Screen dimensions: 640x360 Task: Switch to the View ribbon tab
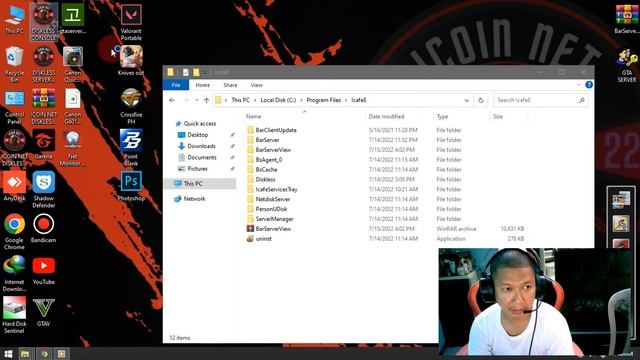coord(256,85)
